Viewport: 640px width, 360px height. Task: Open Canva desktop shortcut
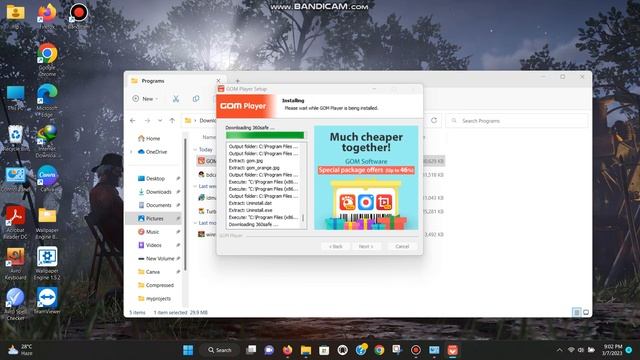point(47,179)
